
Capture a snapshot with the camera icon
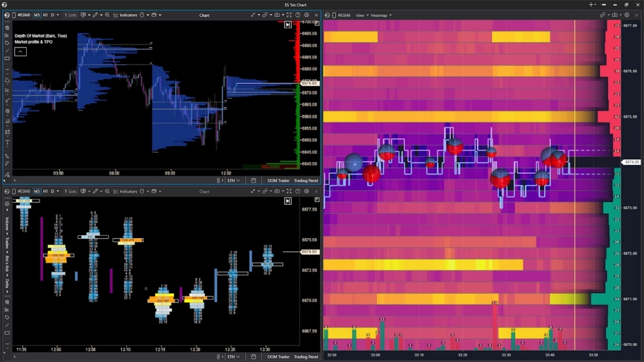[x=278, y=14]
